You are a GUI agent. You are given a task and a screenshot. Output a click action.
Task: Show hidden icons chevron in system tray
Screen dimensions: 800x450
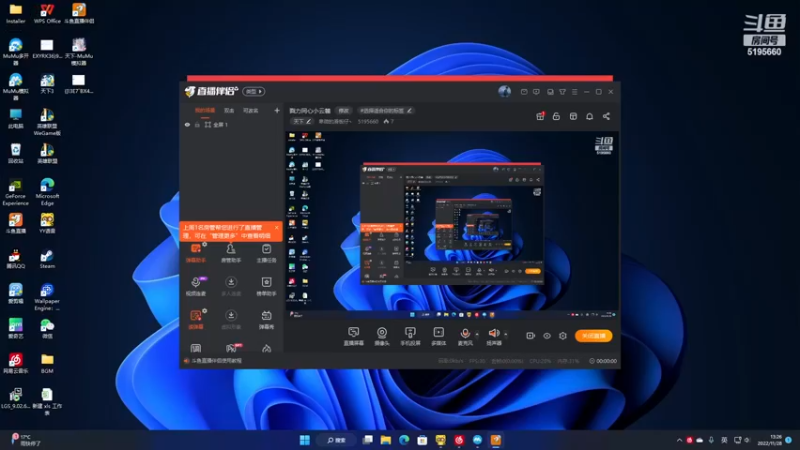click(x=679, y=440)
